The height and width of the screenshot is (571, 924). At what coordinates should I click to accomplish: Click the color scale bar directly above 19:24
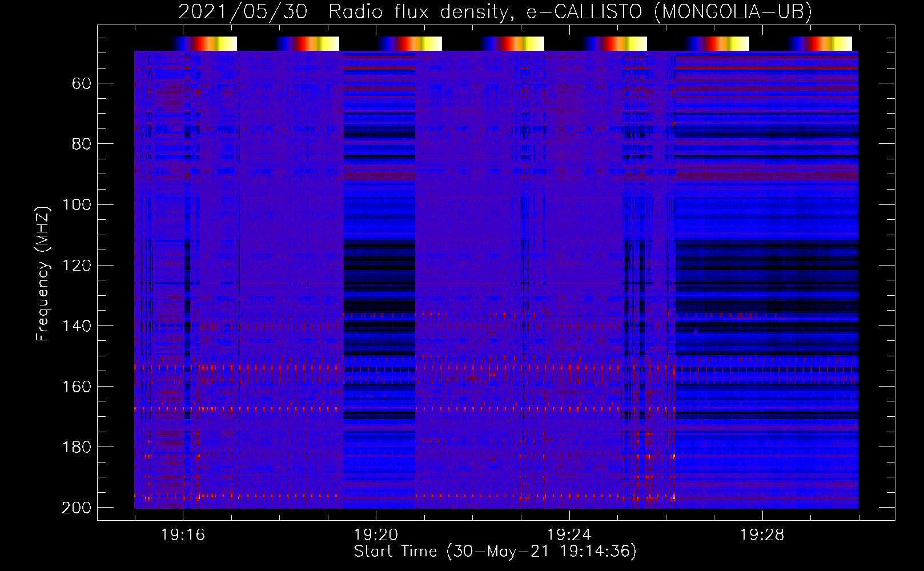614,44
